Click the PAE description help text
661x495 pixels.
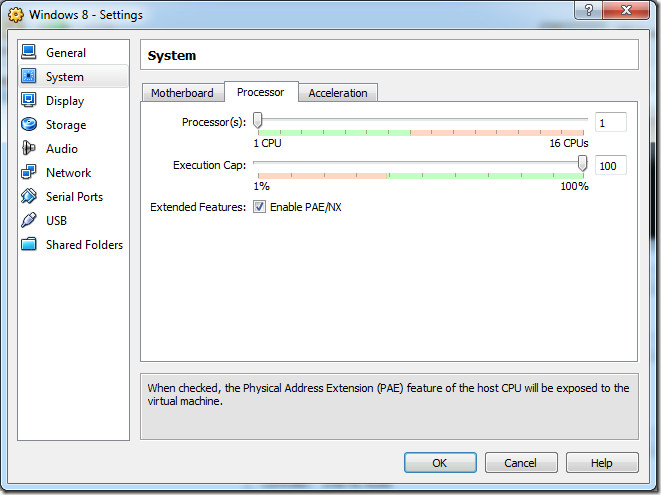(388, 394)
